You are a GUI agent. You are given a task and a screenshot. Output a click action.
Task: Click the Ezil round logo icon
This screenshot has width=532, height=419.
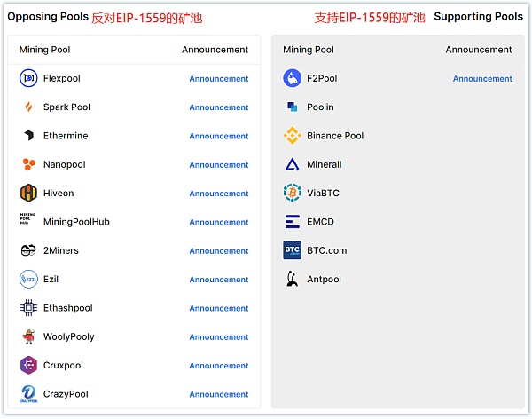point(28,279)
